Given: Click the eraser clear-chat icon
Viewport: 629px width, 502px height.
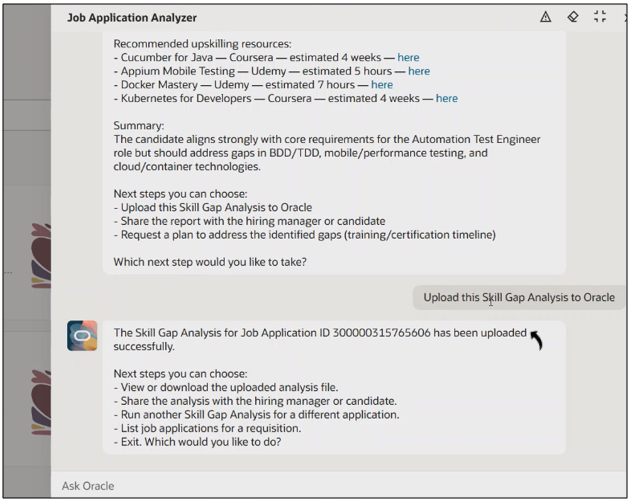Looking at the screenshot, I should click(573, 17).
